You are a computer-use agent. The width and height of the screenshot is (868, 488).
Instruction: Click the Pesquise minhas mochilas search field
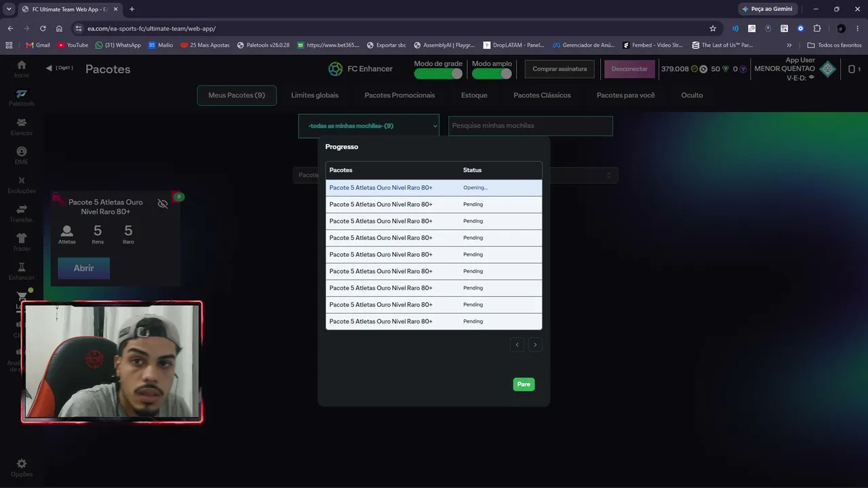point(530,126)
